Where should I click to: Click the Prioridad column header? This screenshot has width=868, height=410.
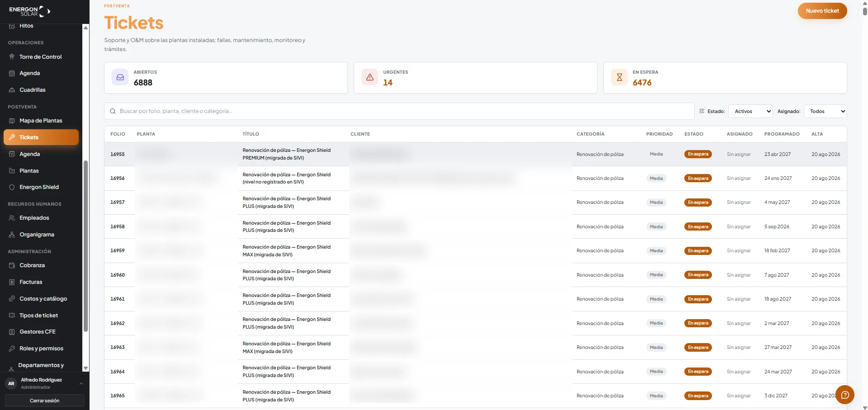tap(659, 134)
